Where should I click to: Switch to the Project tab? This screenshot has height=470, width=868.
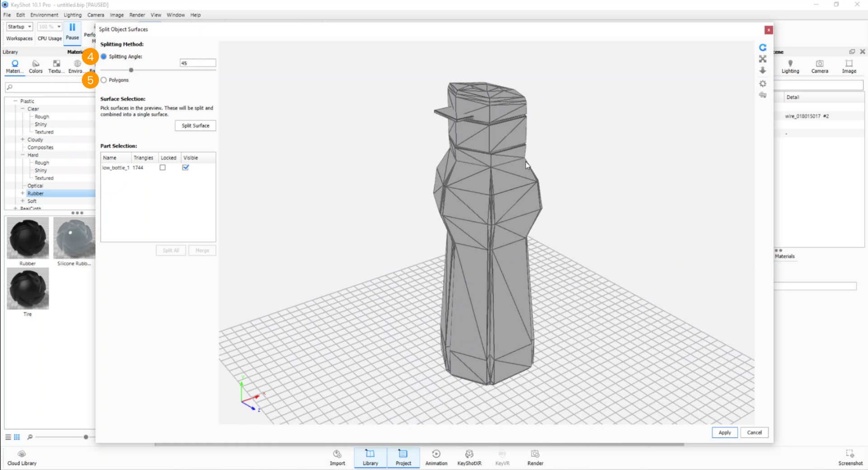tap(403, 457)
